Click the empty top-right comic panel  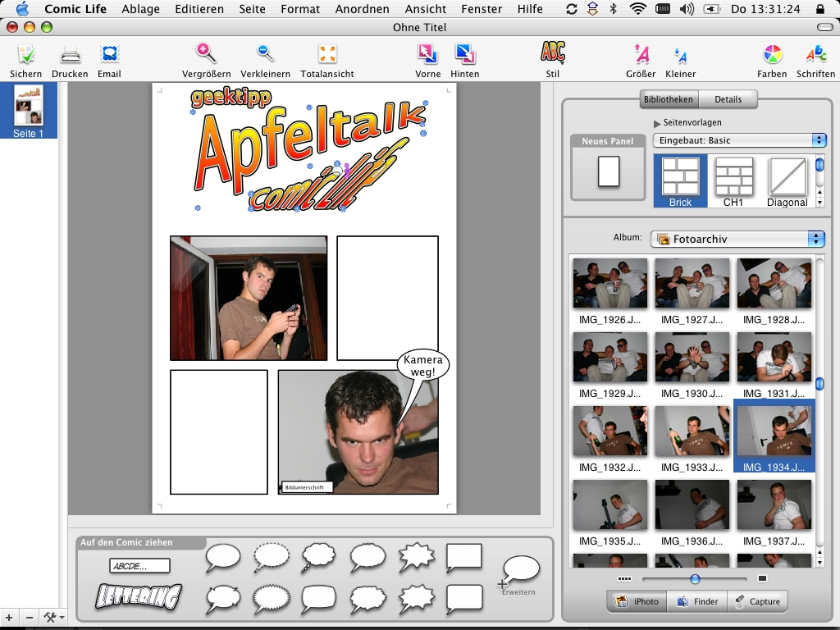click(x=387, y=298)
